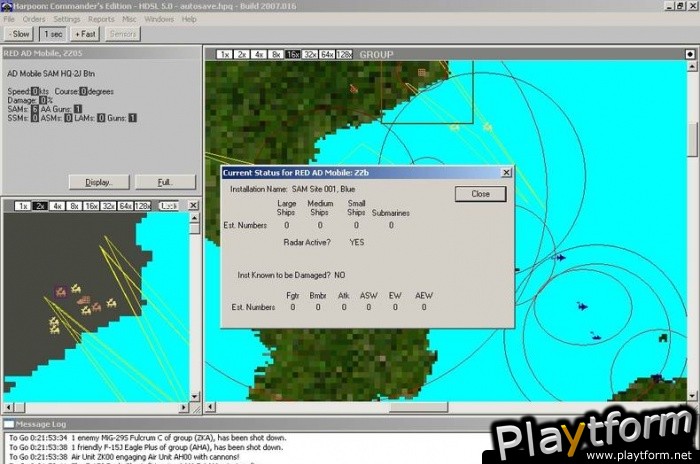
Task: Click the X on Current Status dialog title
Action: pos(506,172)
